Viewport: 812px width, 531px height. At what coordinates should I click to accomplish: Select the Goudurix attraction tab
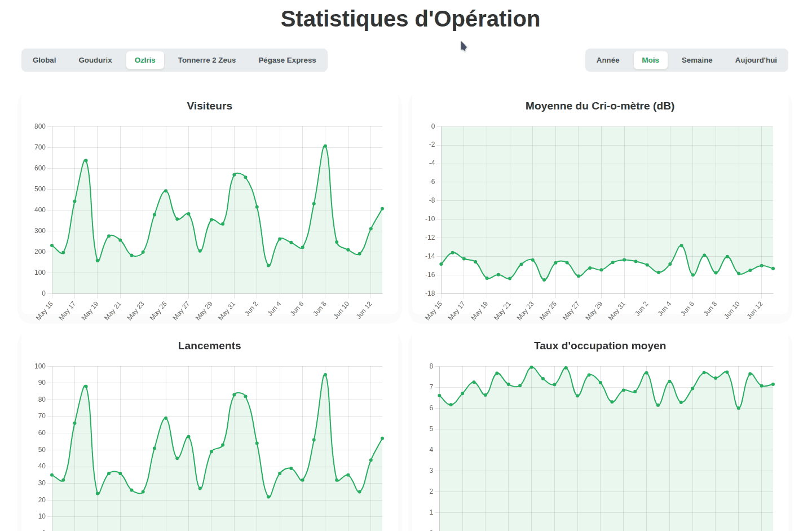(x=95, y=60)
